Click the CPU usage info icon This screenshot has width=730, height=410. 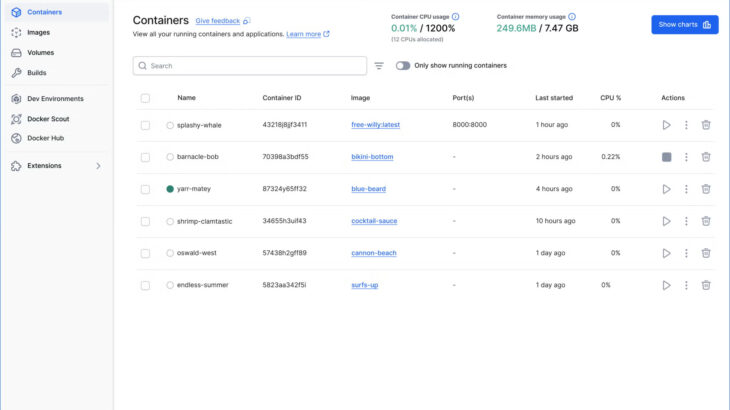[455, 17]
